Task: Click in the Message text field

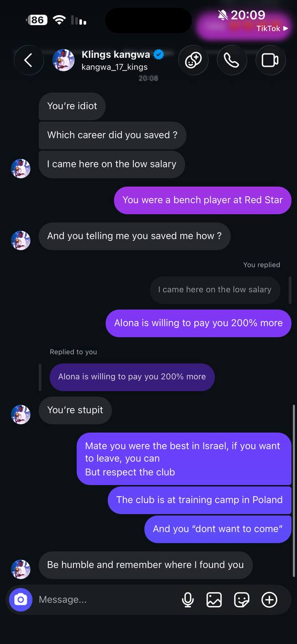Action: [x=106, y=599]
